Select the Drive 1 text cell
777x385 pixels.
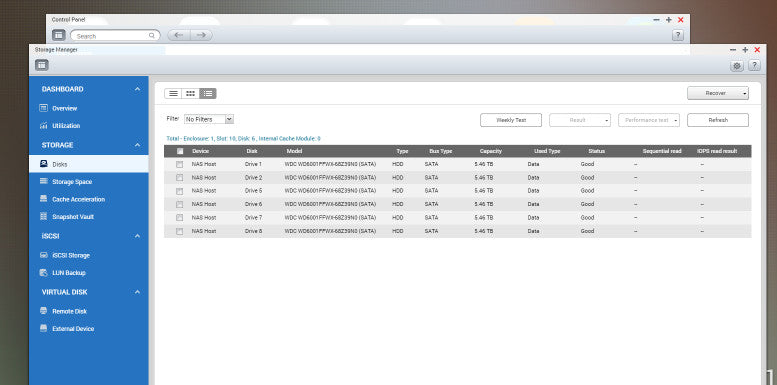tap(253, 164)
